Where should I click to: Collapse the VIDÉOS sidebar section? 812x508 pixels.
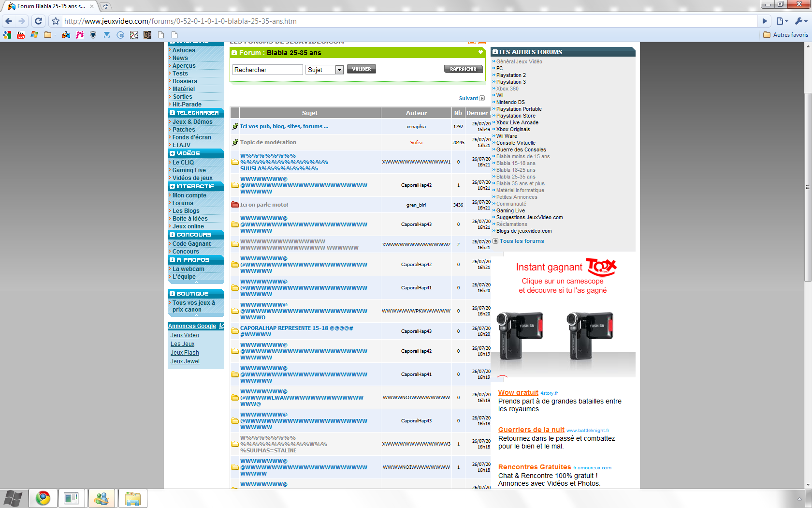[172, 153]
